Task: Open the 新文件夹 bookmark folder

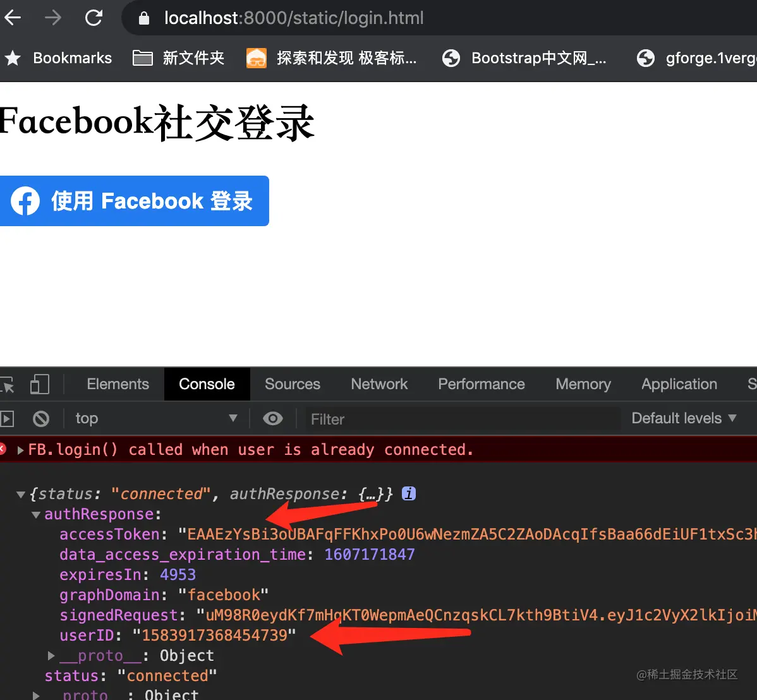Action: click(x=179, y=58)
